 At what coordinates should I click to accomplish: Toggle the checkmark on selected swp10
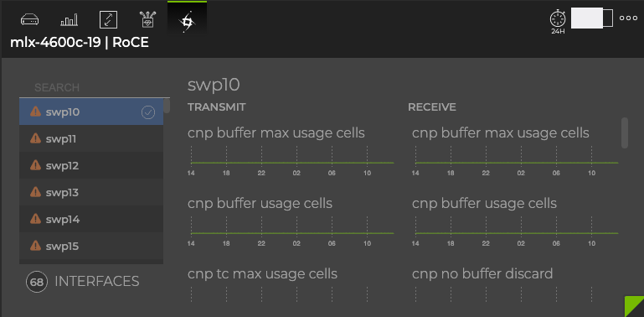pos(148,112)
